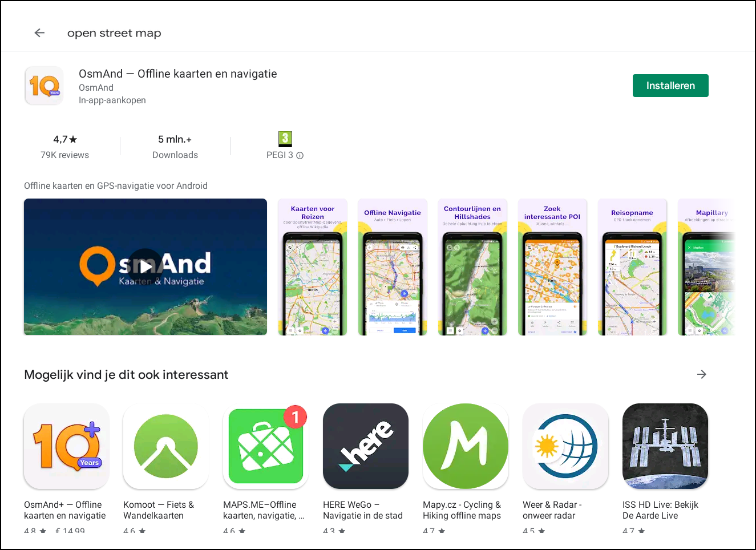Open the 'Mapillary' screenshot
756x550 pixels.
(x=706, y=267)
